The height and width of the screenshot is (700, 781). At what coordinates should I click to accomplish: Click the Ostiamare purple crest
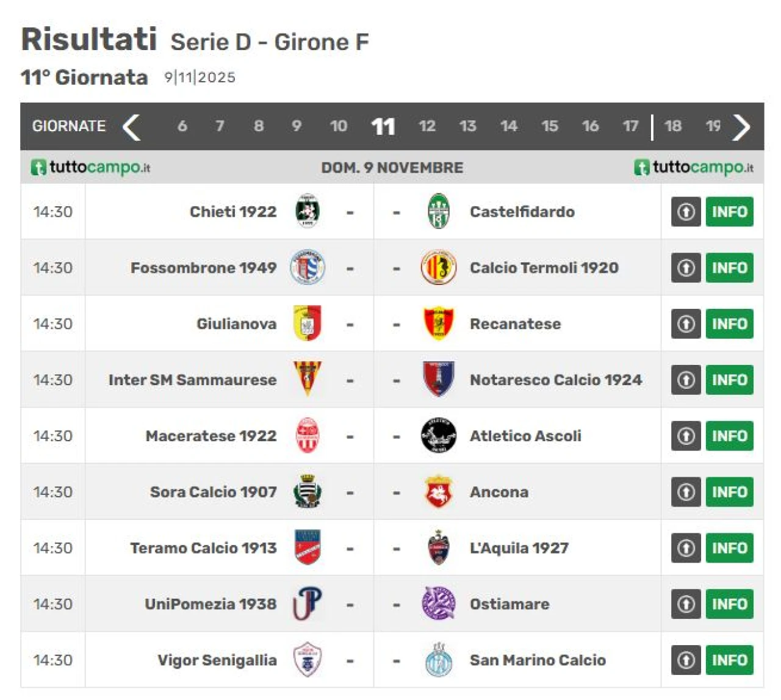tap(438, 604)
